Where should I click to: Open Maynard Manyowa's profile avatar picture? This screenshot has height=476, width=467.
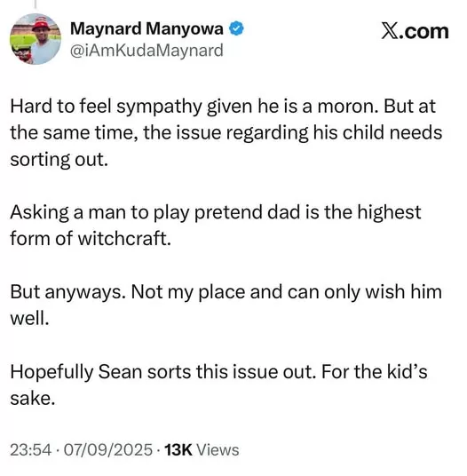pyautogui.click(x=36, y=39)
